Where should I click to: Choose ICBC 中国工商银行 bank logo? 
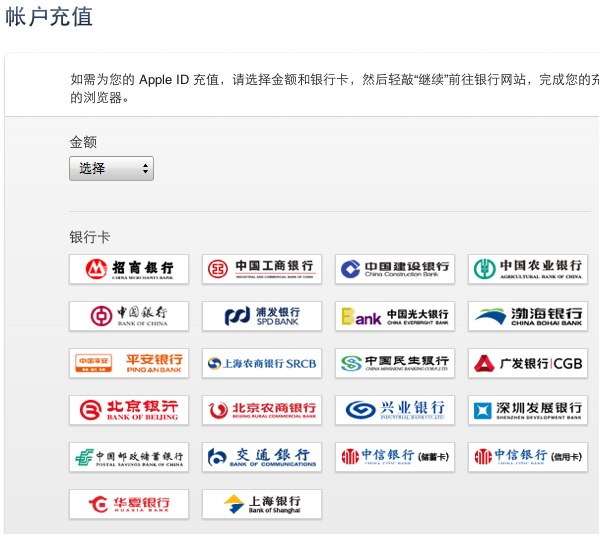(262, 269)
